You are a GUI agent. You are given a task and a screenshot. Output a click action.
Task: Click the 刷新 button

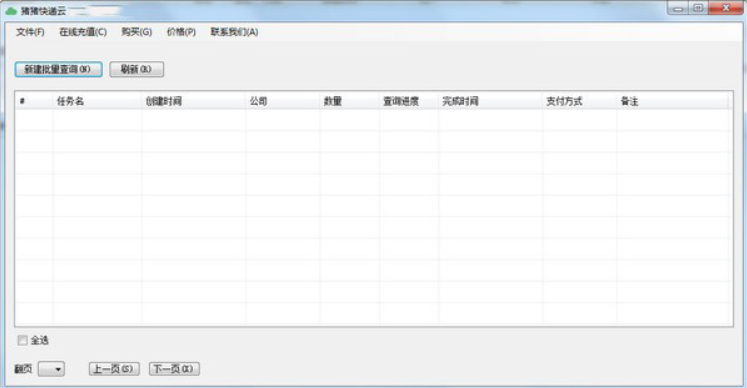(137, 69)
